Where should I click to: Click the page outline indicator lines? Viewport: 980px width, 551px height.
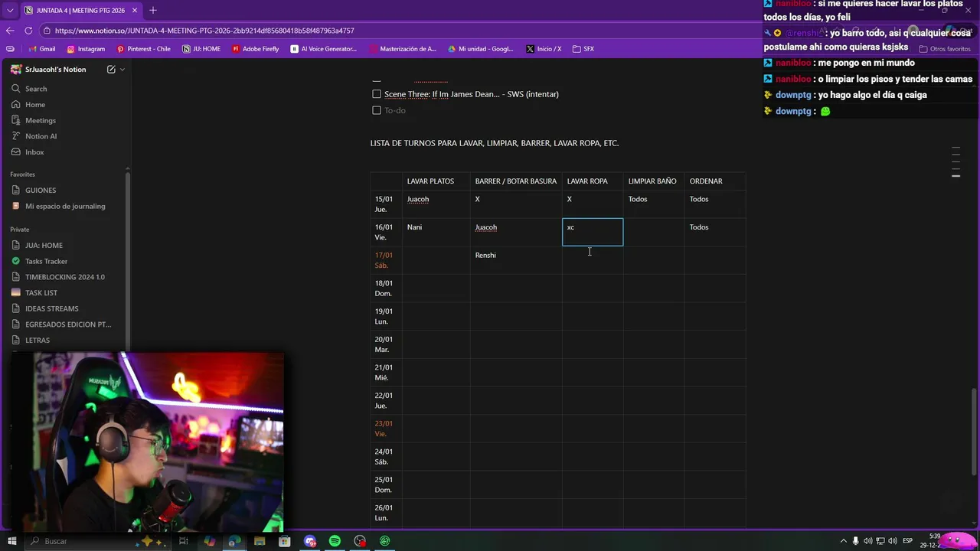click(955, 162)
